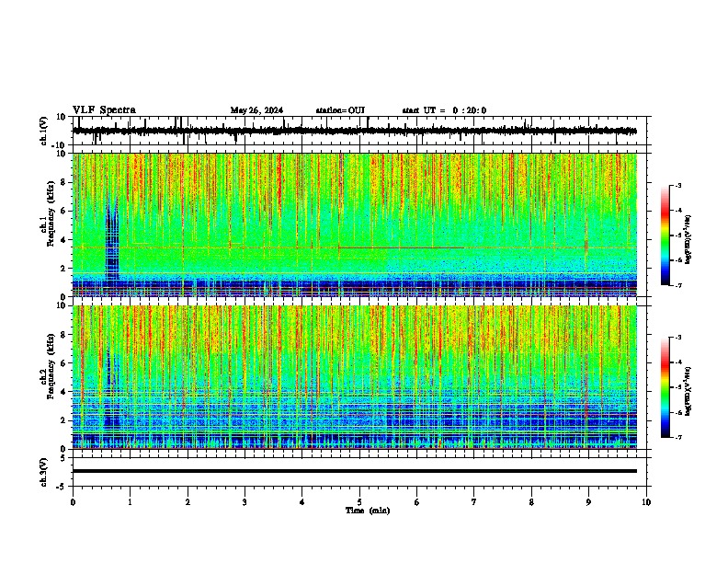Click the ch.2 spectrogram color bar
This screenshot has height=563, width=728.
[x=665, y=387]
